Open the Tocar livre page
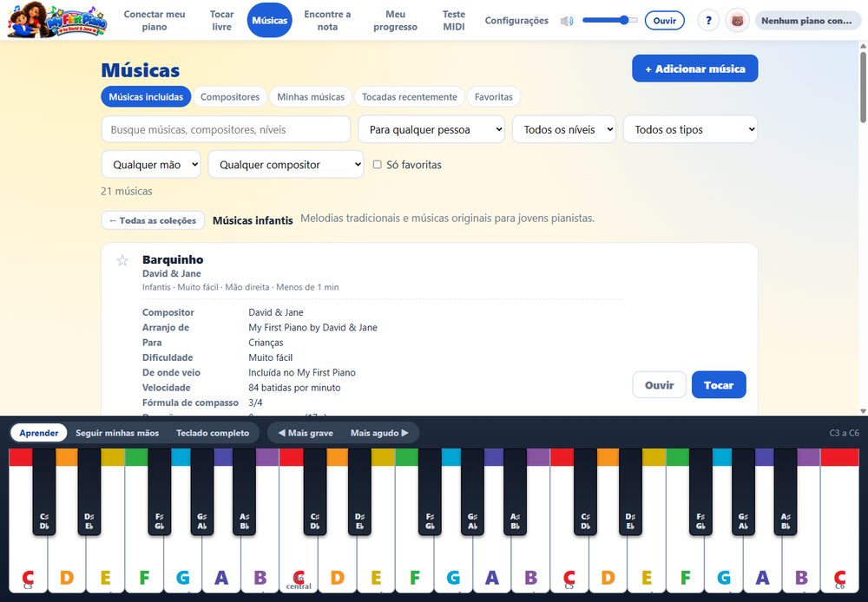This screenshot has height=602, width=868. tap(222, 21)
